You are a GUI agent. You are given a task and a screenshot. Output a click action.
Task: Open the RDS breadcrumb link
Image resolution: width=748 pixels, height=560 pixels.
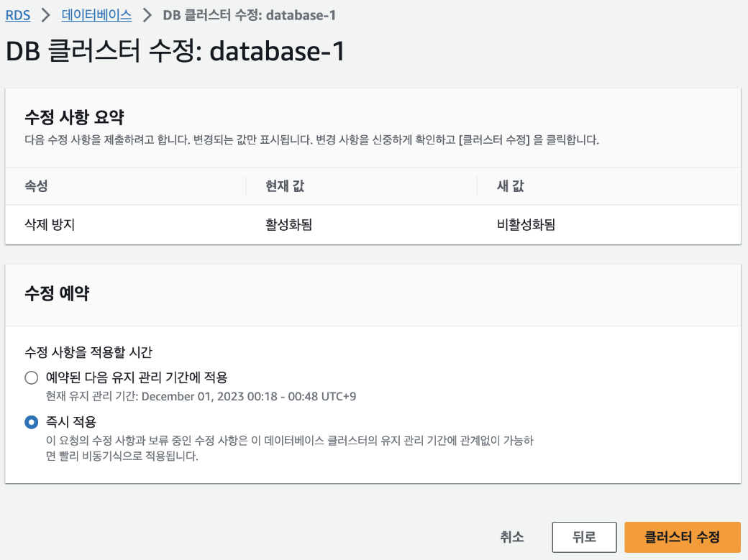[18, 15]
